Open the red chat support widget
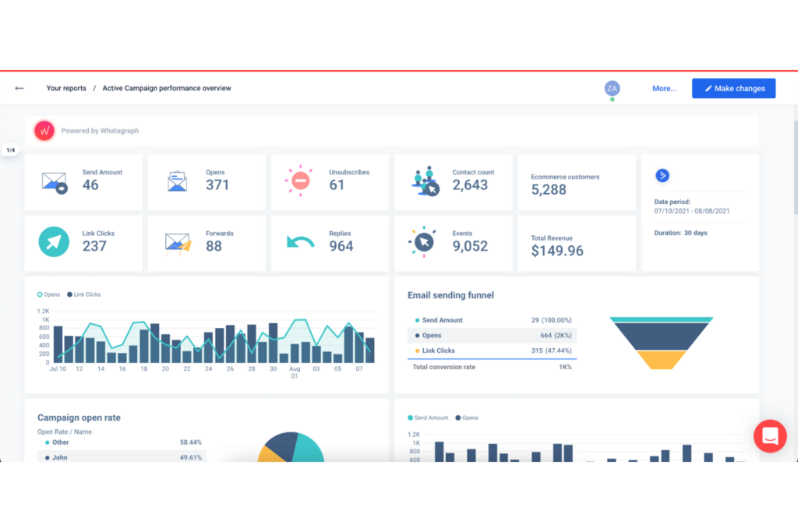This screenshot has height=532, width=798. (x=770, y=436)
